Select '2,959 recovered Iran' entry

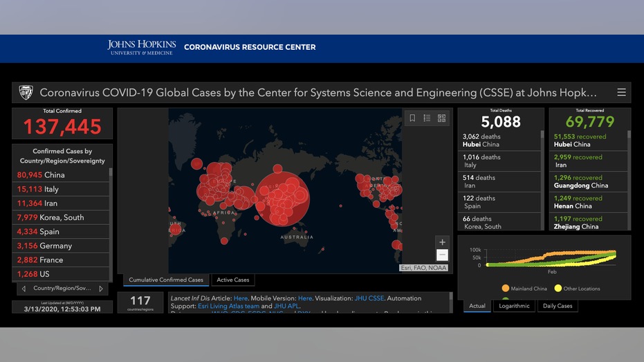[588, 161]
